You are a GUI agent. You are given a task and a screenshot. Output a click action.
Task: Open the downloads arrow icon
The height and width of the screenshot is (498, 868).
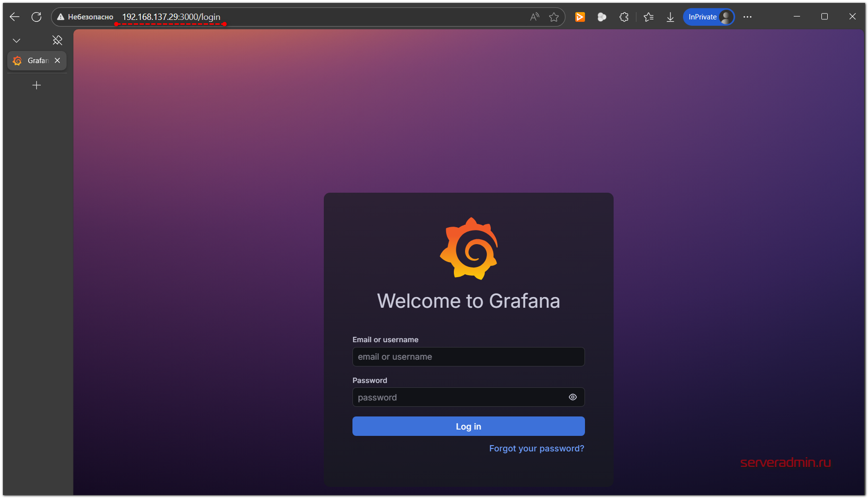pyautogui.click(x=670, y=17)
